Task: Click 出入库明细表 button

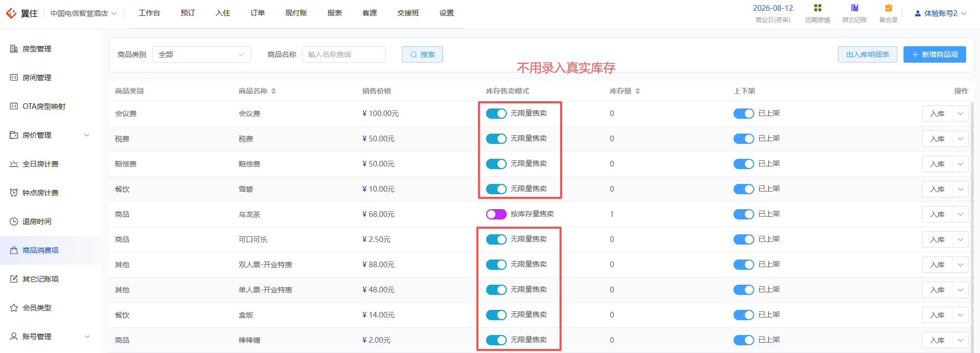Action: tap(868, 54)
